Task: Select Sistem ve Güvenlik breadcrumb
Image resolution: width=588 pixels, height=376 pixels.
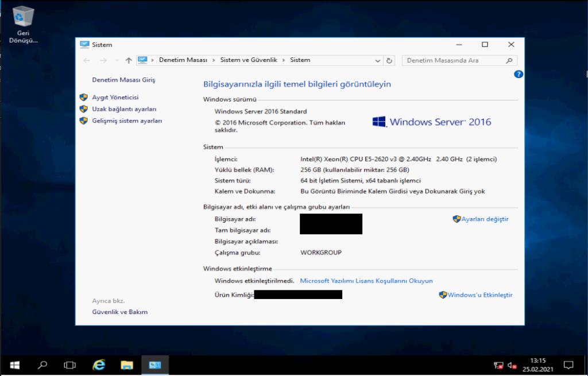Action: point(249,60)
